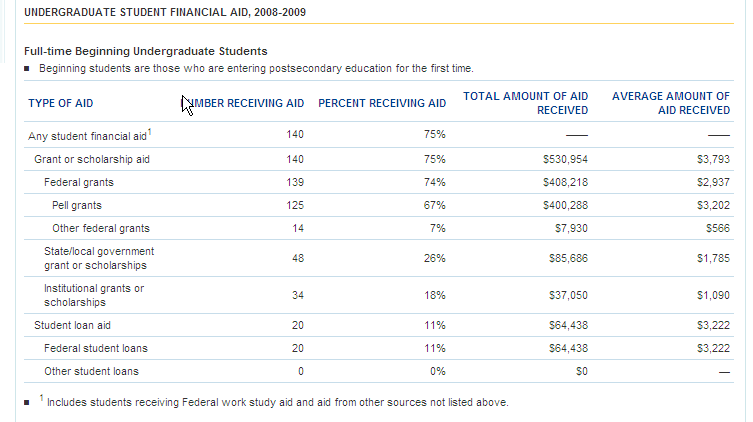Click the 67% percent receiving aid value
The image size is (753, 422).
coord(434,205)
